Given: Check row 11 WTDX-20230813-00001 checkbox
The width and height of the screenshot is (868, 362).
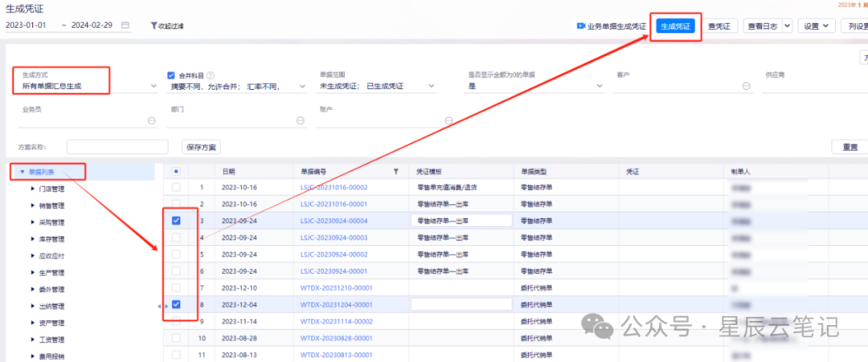Looking at the screenshot, I should pyautogui.click(x=176, y=354).
